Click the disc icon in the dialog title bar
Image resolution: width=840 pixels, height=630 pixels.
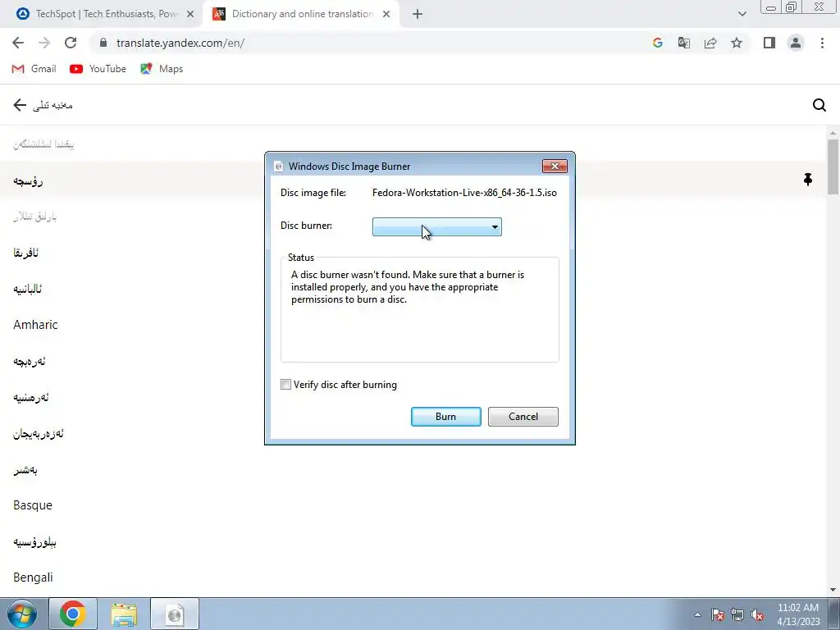click(x=279, y=167)
